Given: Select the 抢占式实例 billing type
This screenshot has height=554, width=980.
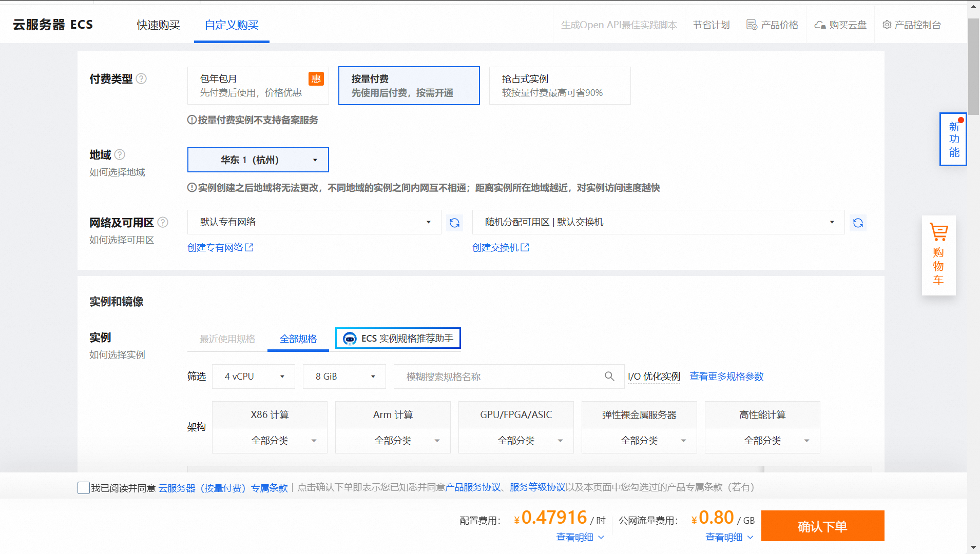Looking at the screenshot, I should [x=560, y=86].
